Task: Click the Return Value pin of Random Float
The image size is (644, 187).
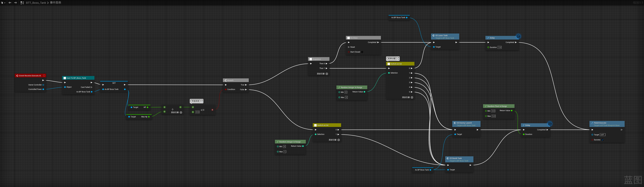Action: 512,111
